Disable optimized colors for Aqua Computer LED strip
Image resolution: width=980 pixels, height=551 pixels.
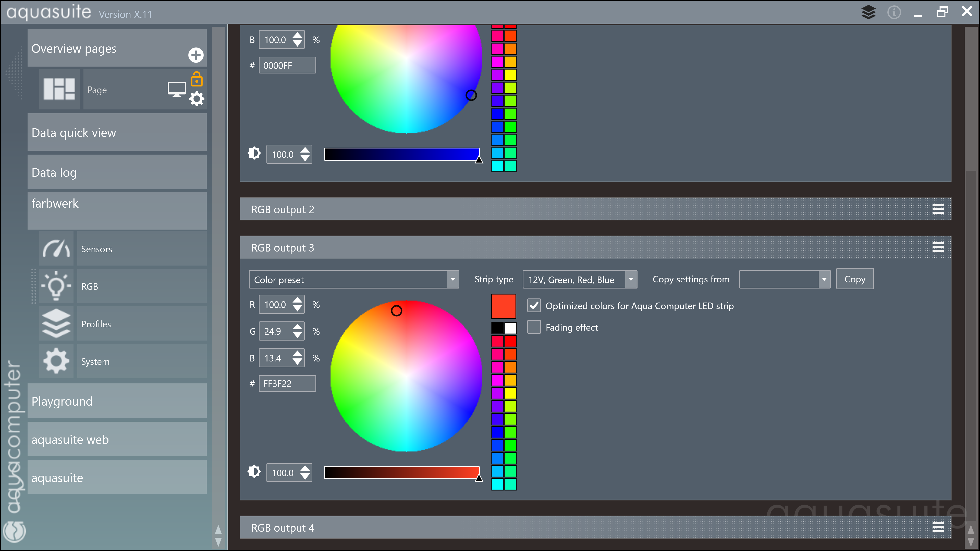click(534, 305)
